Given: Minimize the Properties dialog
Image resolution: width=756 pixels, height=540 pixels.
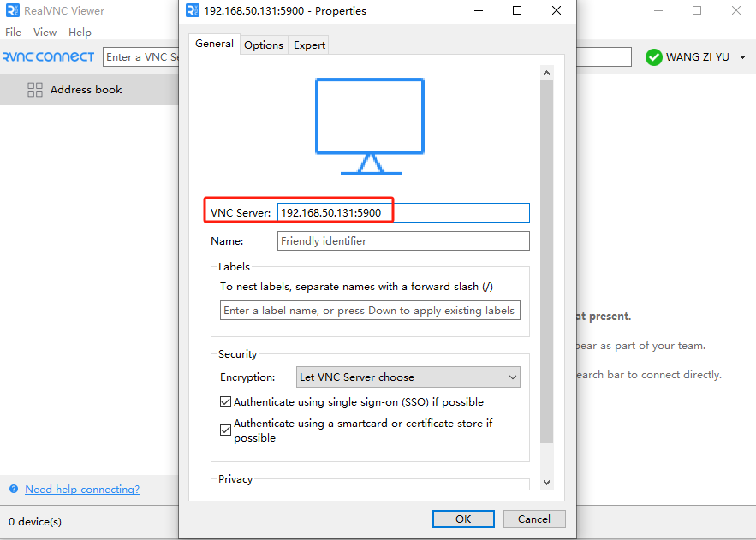Looking at the screenshot, I should point(479,10).
